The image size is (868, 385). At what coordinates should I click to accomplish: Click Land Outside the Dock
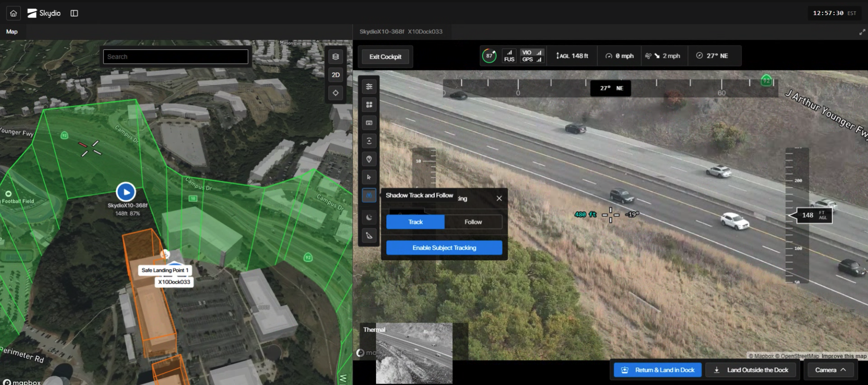click(751, 370)
